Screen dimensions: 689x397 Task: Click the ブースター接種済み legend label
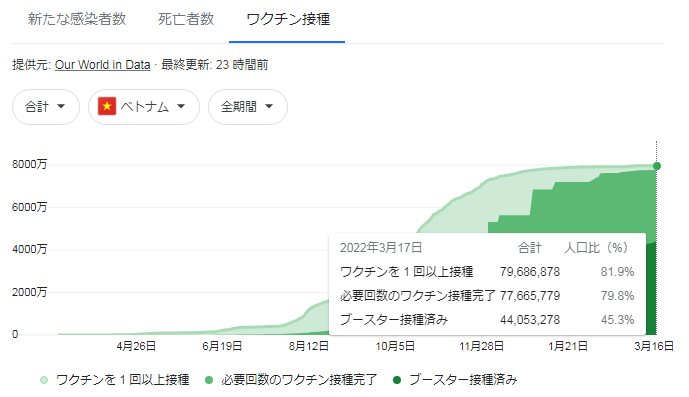(x=463, y=380)
